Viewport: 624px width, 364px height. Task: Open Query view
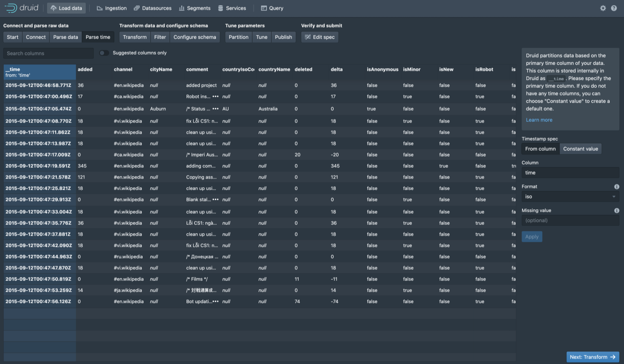[272, 8]
